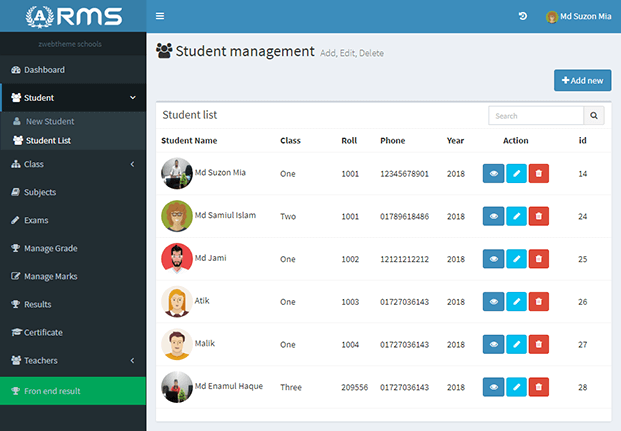This screenshot has height=431, width=621.
Task: Click Md Samiul Islam's avatar
Action: 177,216
